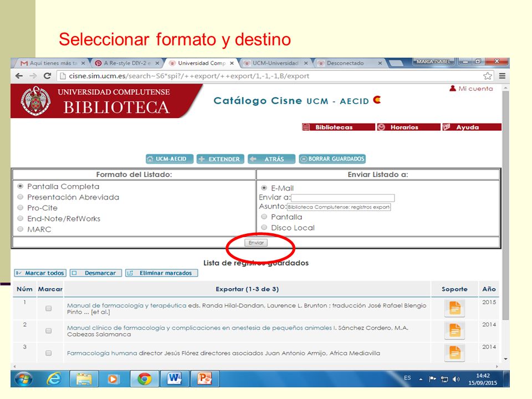Open Mi cuenta user link
The width and height of the screenshot is (532, 399).
click(x=471, y=89)
